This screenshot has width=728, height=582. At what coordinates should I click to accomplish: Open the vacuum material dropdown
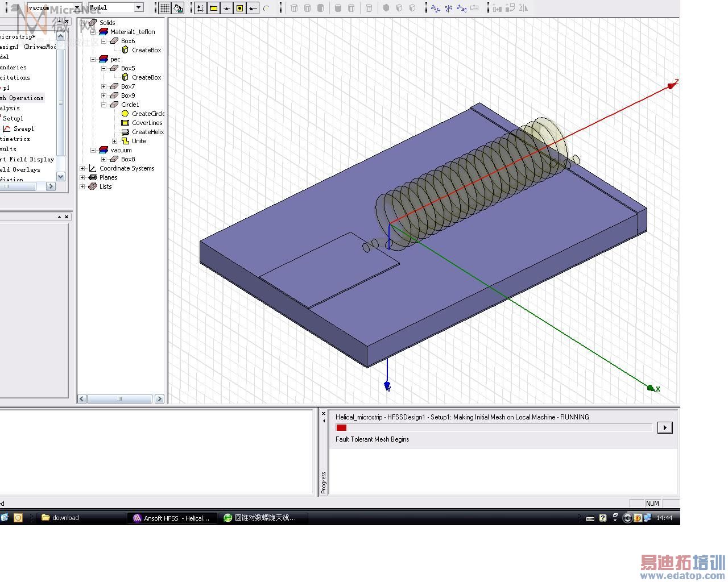pos(77,8)
